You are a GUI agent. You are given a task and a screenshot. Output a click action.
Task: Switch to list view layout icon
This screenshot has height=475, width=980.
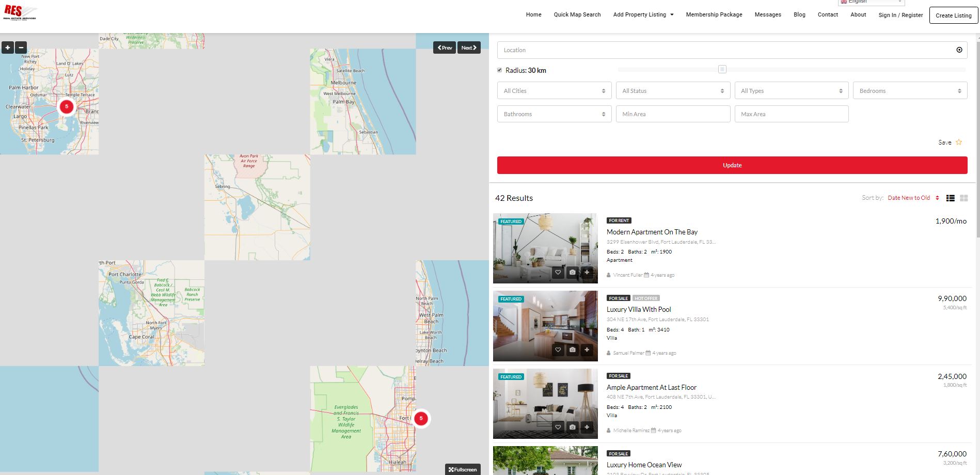pyautogui.click(x=950, y=198)
